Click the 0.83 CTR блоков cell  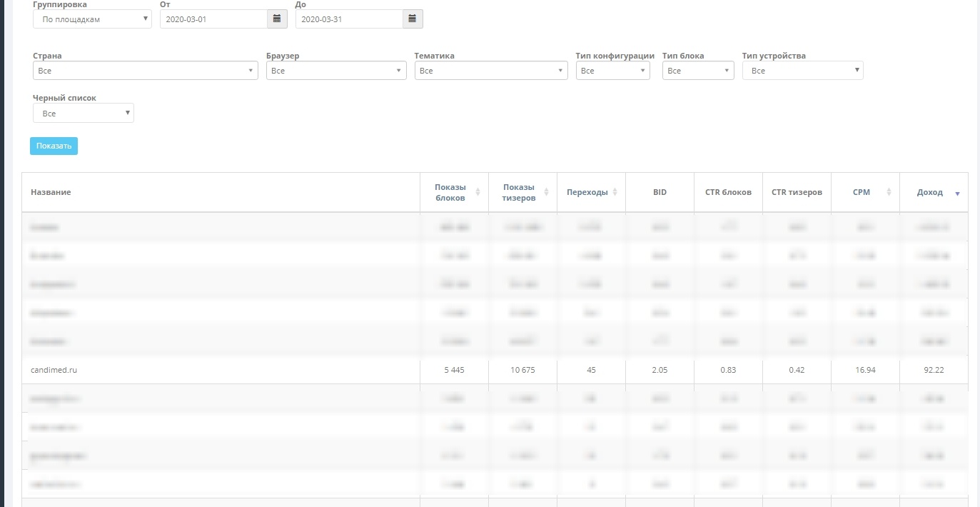[728, 370]
